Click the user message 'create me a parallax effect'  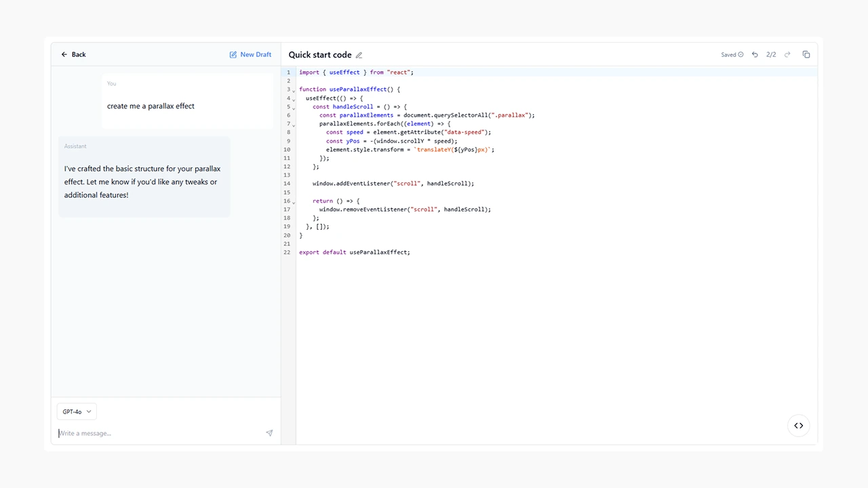(151, 106)
